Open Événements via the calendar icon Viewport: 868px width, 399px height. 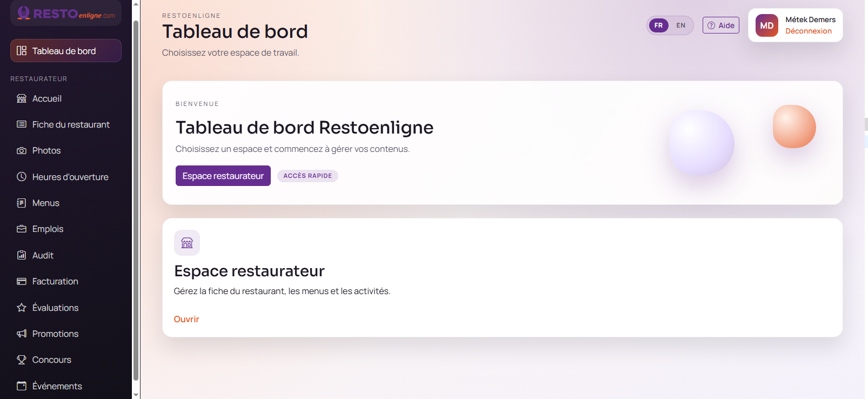(x=21, y=386)
